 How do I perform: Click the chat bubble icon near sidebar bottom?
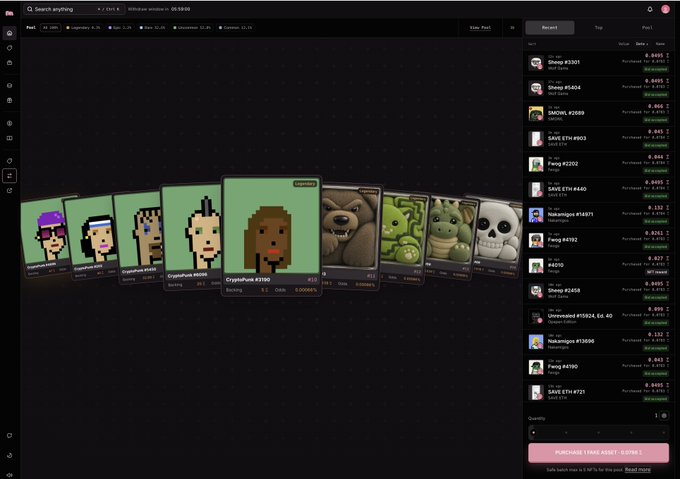pyautogui.click(x=10, y=436)
